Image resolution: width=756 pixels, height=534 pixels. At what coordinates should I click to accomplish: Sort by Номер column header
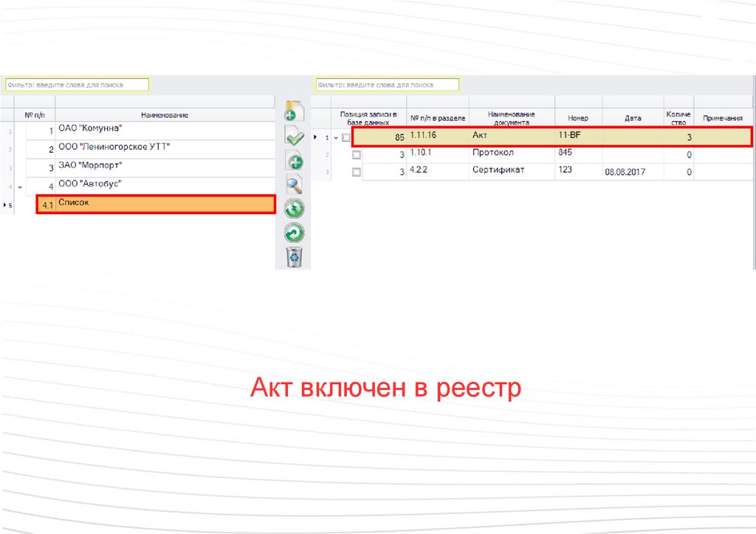pos(578,118)
